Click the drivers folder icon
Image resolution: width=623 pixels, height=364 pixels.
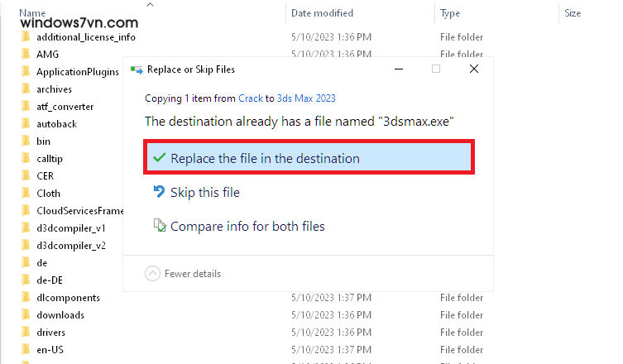[26, 332]
